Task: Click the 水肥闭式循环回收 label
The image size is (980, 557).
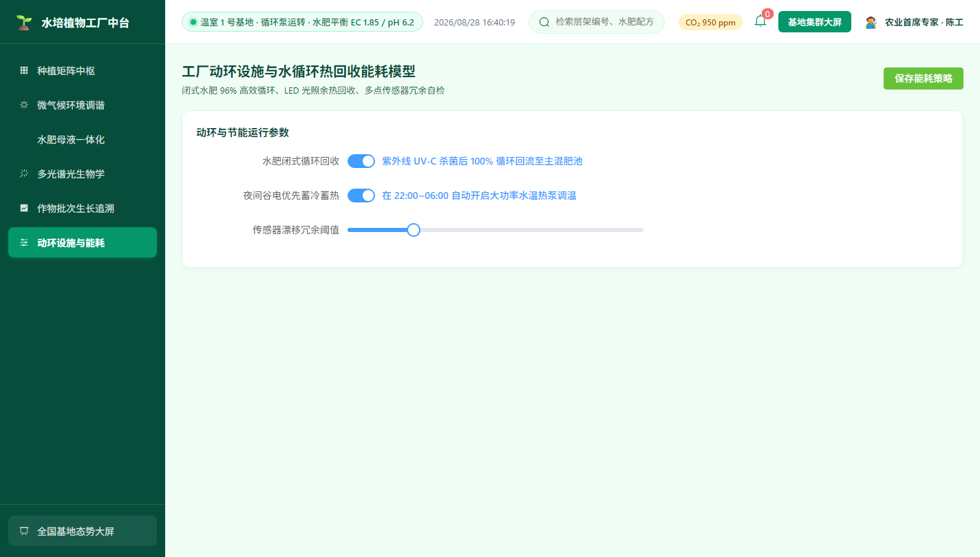Action: click(301, 161)
